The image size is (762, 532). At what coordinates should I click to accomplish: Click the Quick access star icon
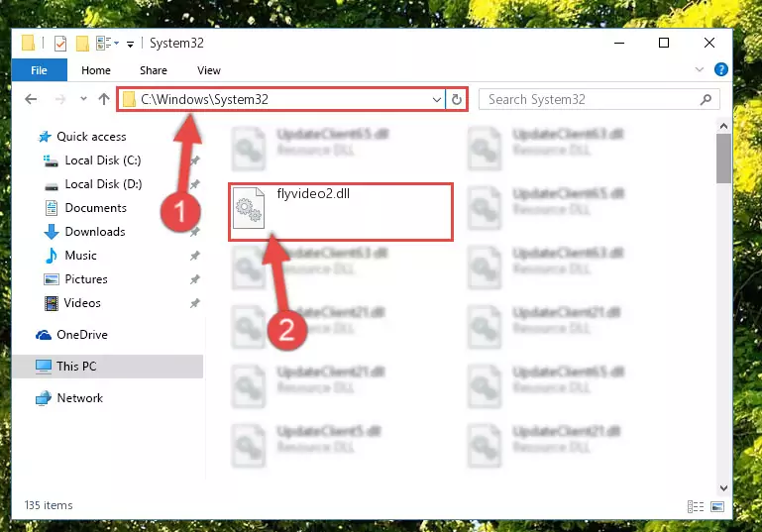click(45, 137)
